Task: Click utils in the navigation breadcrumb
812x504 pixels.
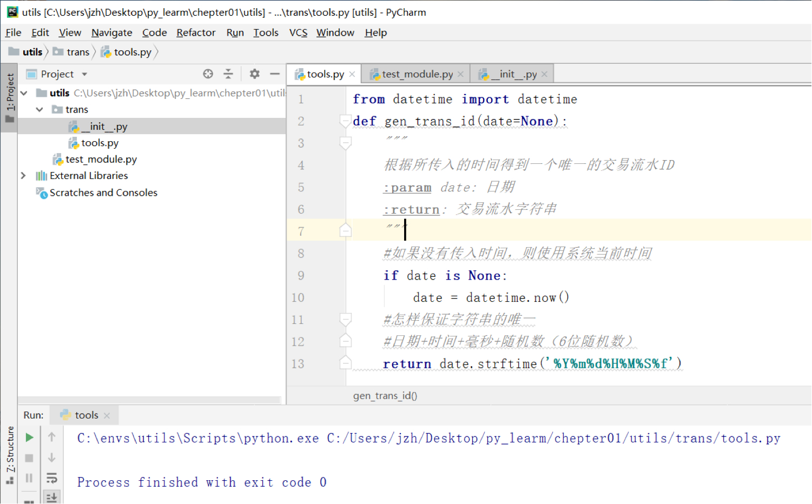Action: (25, 52)
